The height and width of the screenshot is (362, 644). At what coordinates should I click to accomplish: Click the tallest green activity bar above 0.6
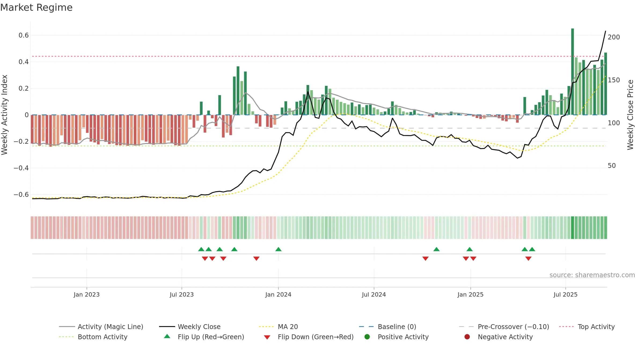pyautogui.click(x=573, y=72)
